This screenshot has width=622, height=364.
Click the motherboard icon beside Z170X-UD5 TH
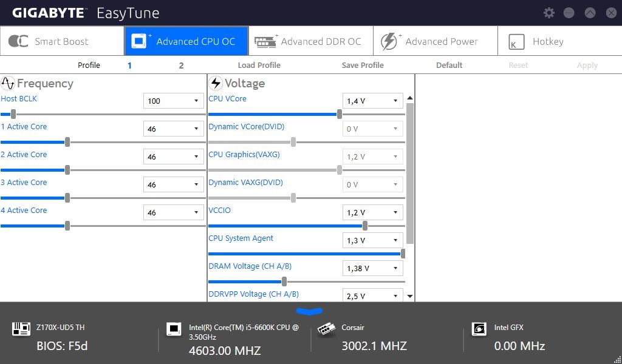coord(21,329)
